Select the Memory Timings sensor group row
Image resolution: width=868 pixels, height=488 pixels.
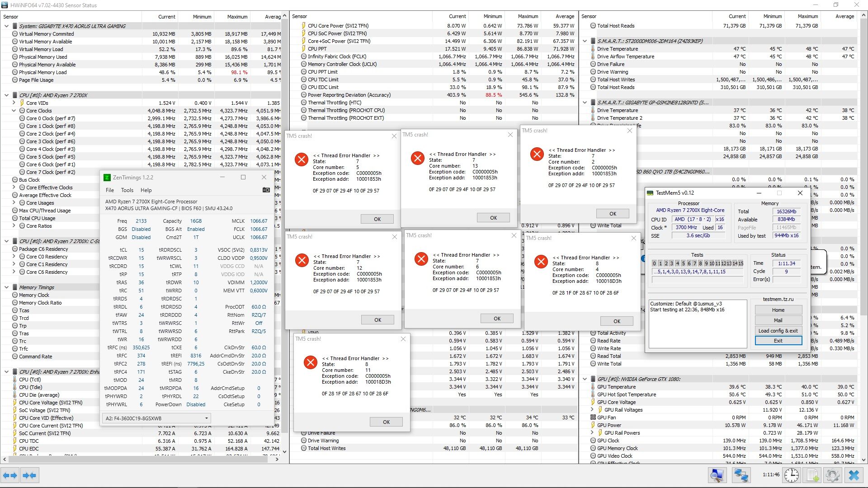[37, 287]
